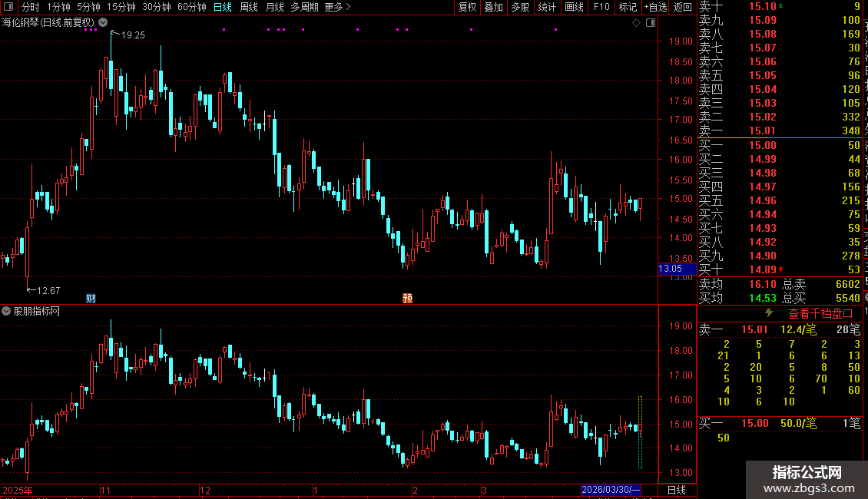Click the 标记 mark button
Screen dimensions: 868x499
click(x=628, y=7)
